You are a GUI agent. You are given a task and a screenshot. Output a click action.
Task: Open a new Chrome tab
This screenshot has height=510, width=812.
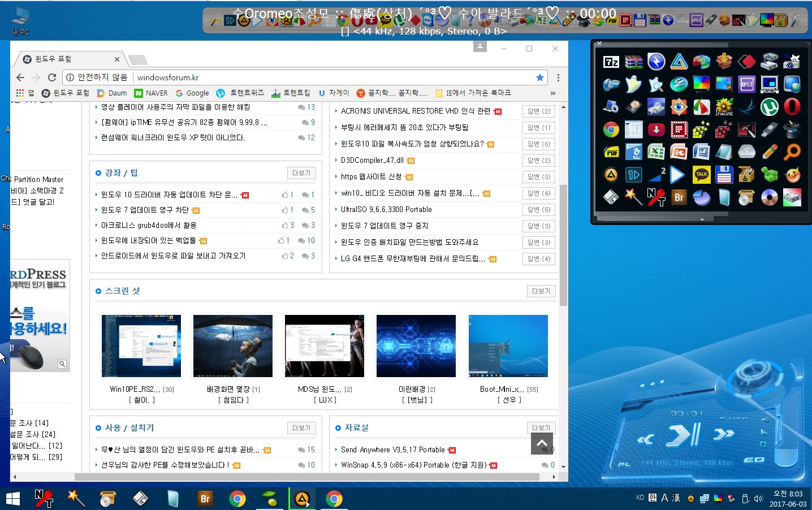tap(137, 59)
